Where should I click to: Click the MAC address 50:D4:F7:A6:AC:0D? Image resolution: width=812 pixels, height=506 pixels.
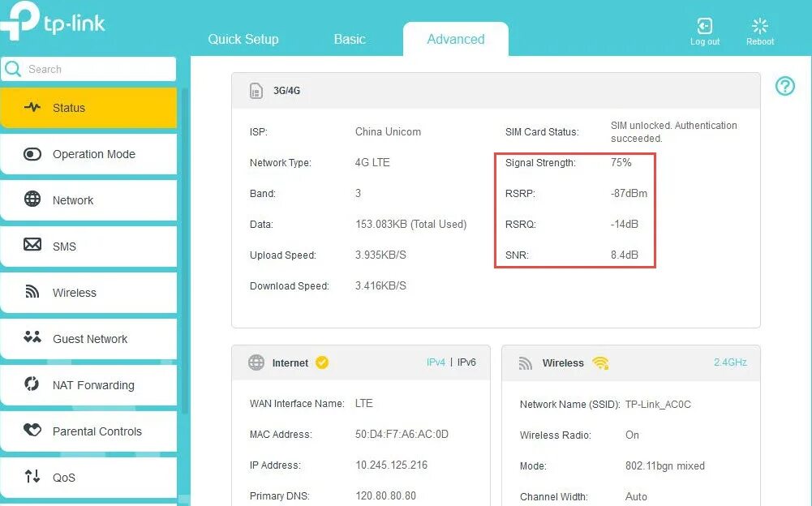(402, 434)
